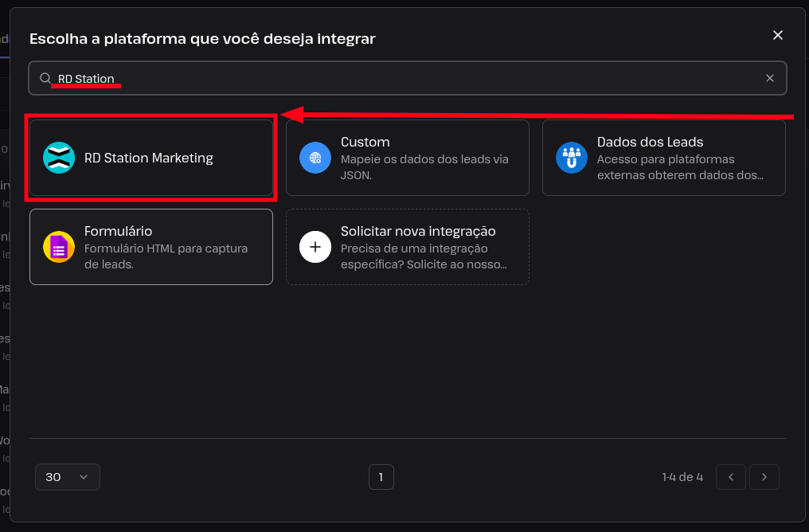
Task: Select page number 1
Action: coord(381,477)
